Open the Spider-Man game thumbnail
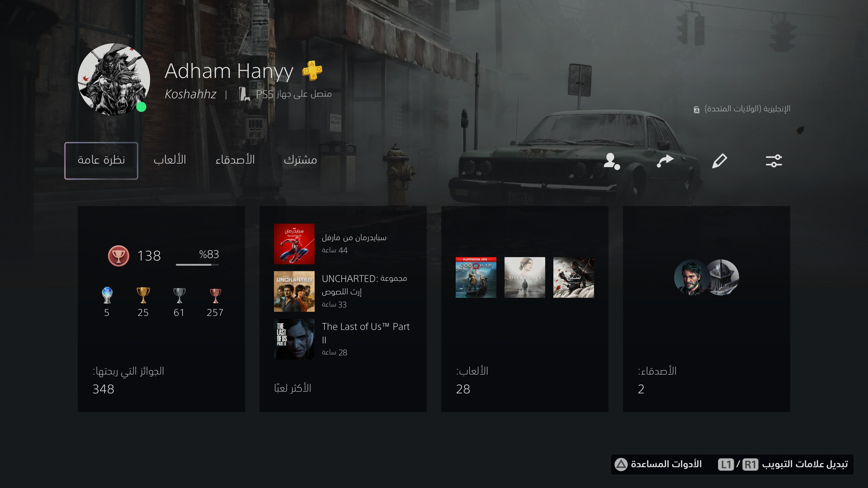This screenshot has width=868, height=488. click(294, 244)
